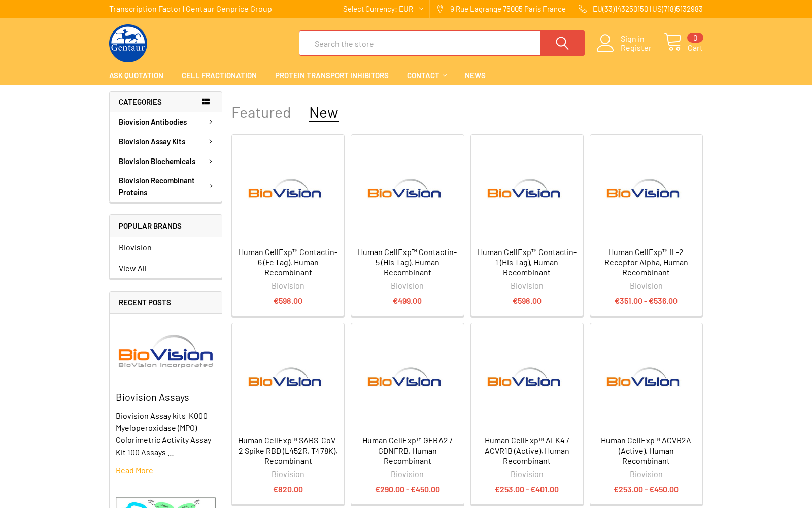The image size is (812, 508).
Task: Open Human CellExp Contactin-1 product title
Action: coord(527,262)
